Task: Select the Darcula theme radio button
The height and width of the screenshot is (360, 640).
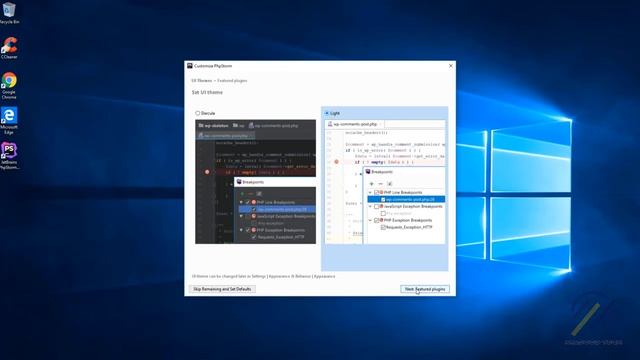Action: [198, 113]
